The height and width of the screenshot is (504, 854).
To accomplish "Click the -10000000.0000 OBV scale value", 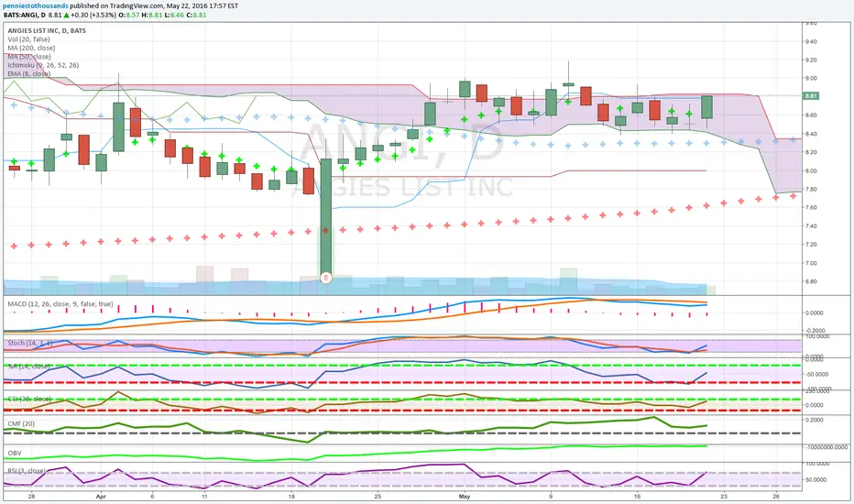I will (x=826, y=447).
